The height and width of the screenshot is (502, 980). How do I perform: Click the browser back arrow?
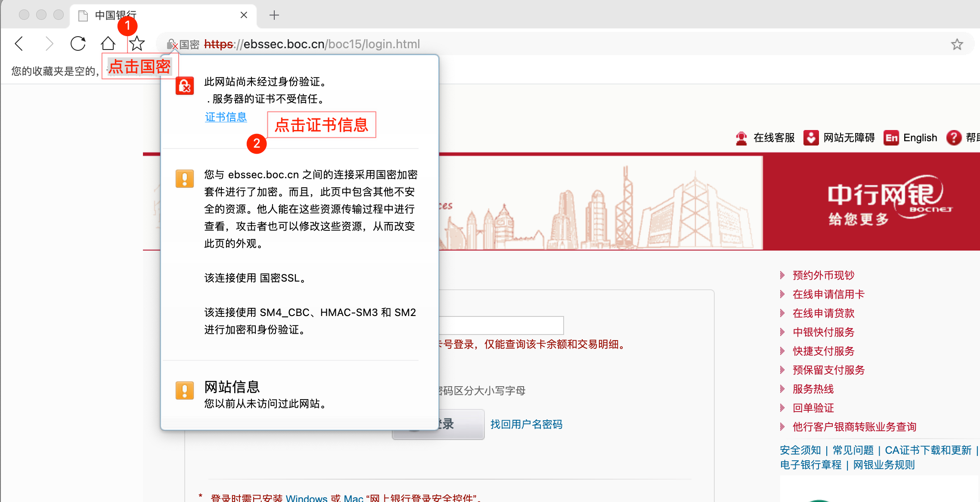[x=19, y=44]
